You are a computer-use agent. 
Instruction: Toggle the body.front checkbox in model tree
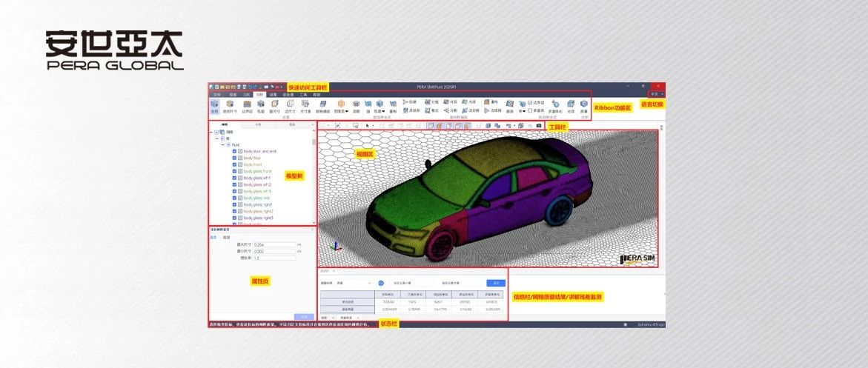(x=234, y=164)
